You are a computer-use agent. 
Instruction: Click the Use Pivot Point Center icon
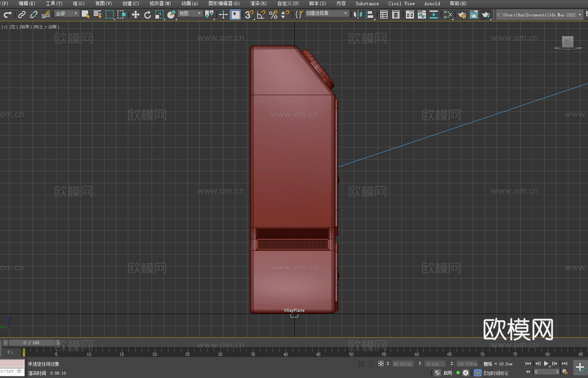pyautogui.click(x=209, y=14)
